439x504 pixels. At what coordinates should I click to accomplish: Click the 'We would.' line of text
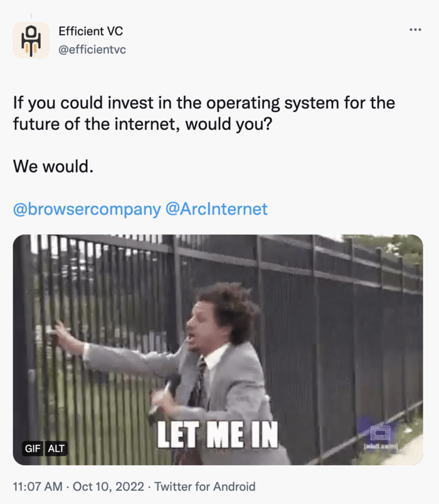pyautogui.click(x=53, y=167)
